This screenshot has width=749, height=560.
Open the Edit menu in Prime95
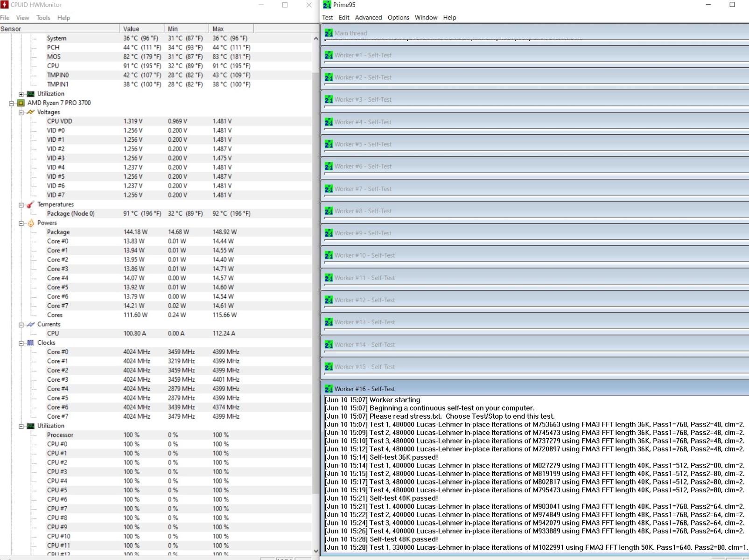(x=344, y=18)
